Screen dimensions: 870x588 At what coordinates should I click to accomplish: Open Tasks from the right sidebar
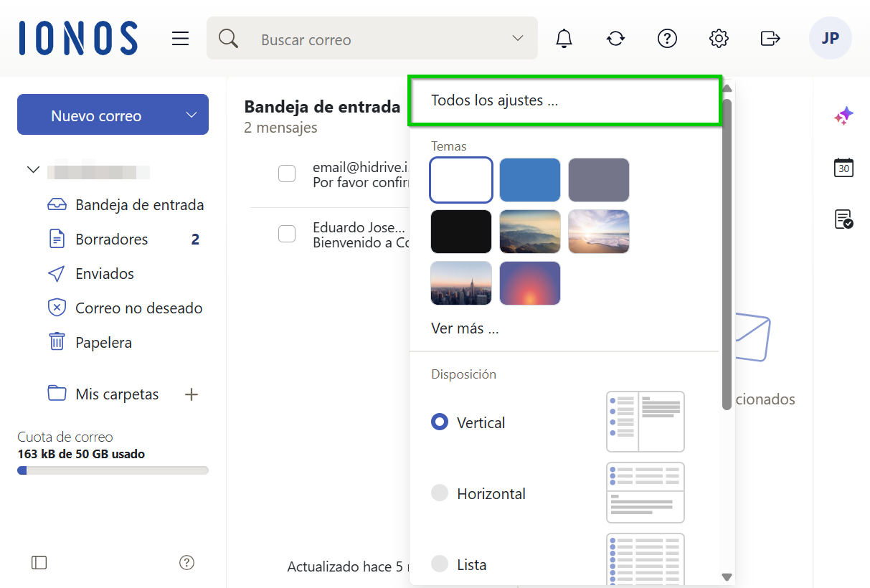tap(844, 219)
